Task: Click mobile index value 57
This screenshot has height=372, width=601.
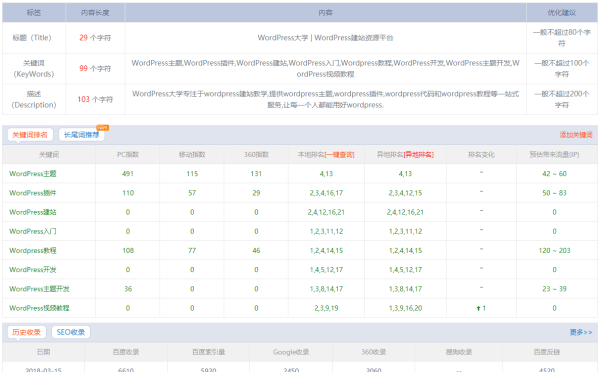Action: click(x=192, y=193)
